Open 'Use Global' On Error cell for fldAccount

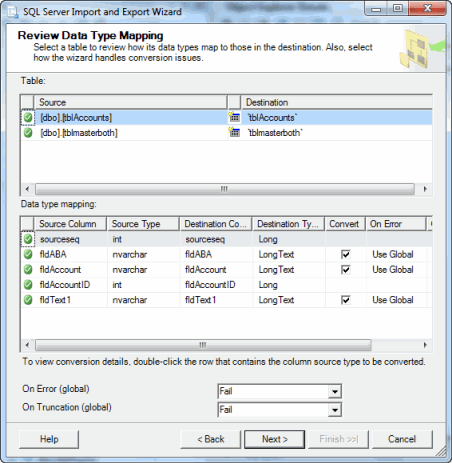(396, 269)
